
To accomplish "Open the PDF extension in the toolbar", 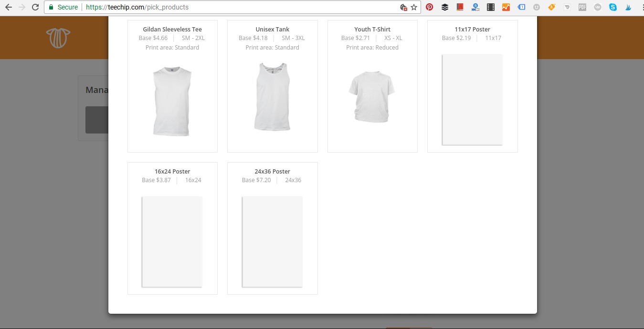I will tap(582, 7).
